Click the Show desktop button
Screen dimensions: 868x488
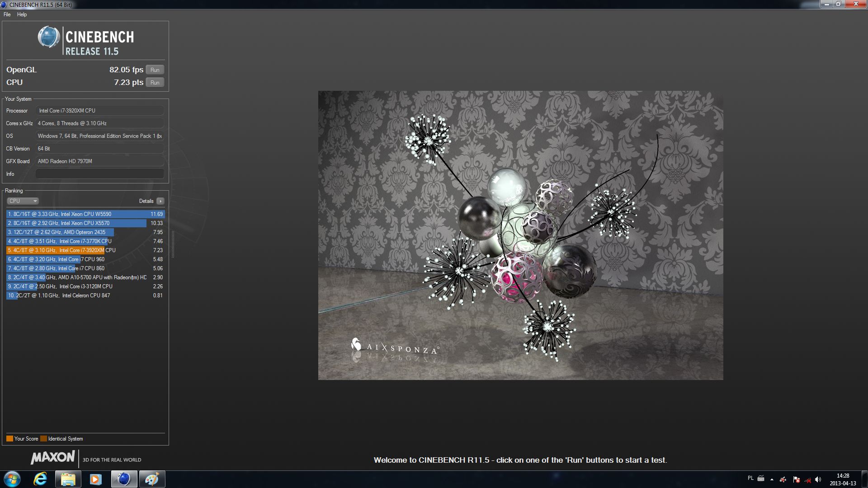click(864, 479)
